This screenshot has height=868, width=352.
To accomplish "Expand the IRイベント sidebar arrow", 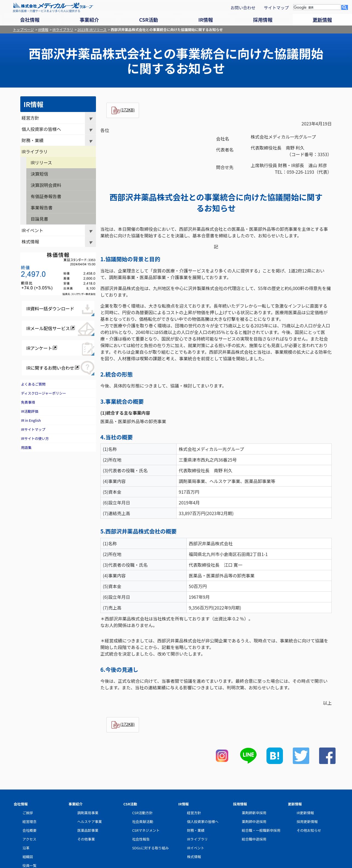I will [90, 231].
